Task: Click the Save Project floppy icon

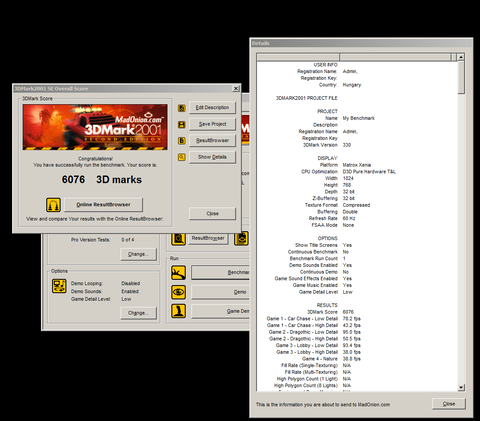Action: click(x=182, y=125)
